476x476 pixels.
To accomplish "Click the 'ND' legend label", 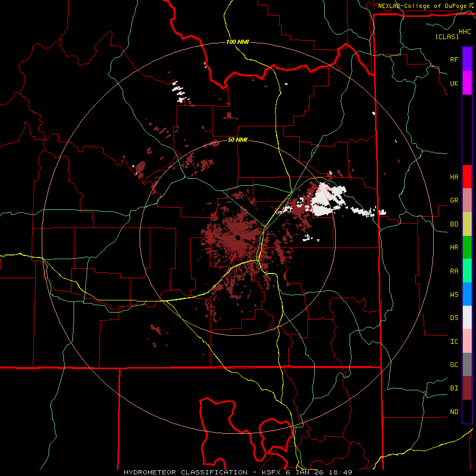I will [454, 412].
